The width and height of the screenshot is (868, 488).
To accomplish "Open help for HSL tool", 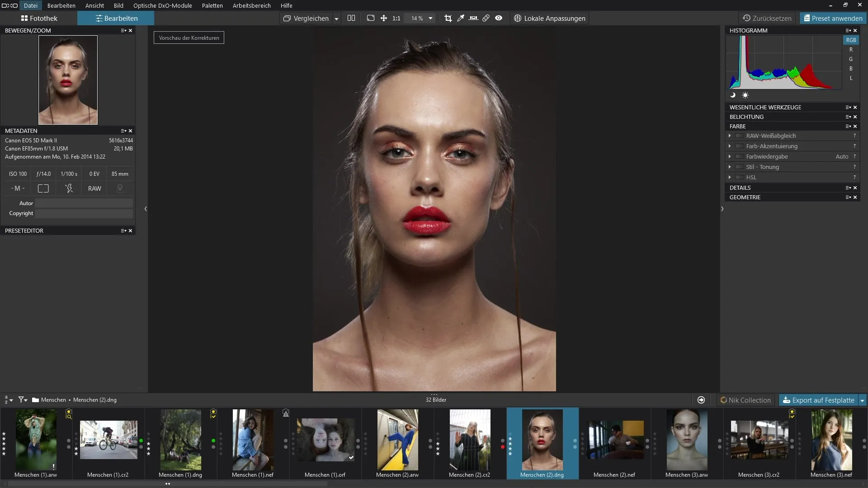I will tap(854, 177).
